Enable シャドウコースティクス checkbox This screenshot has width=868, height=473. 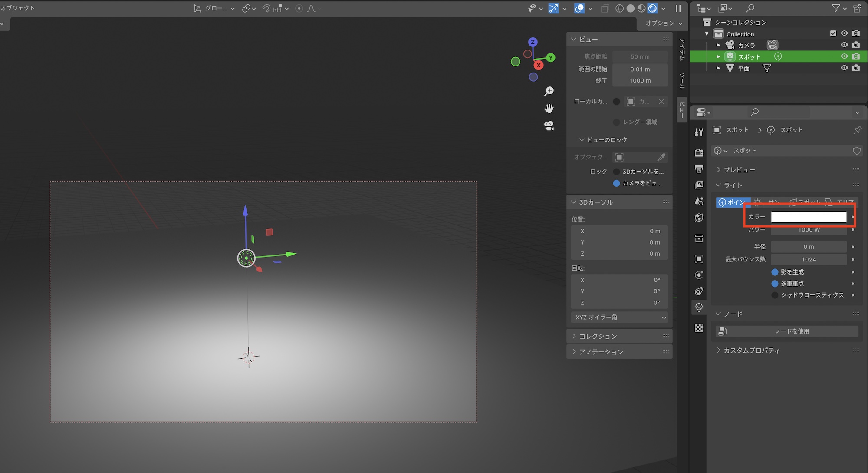point(775,295)
